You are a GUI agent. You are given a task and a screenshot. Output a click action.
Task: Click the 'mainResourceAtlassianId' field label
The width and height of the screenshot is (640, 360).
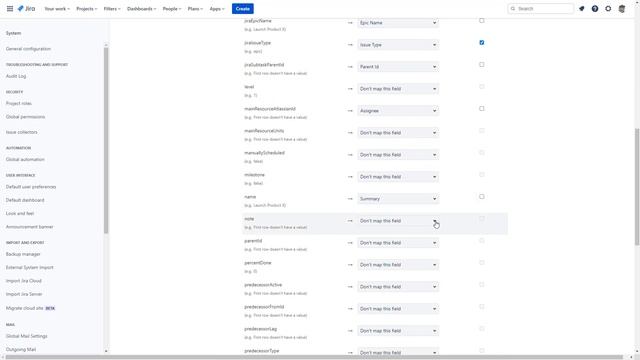click(270, 109)
